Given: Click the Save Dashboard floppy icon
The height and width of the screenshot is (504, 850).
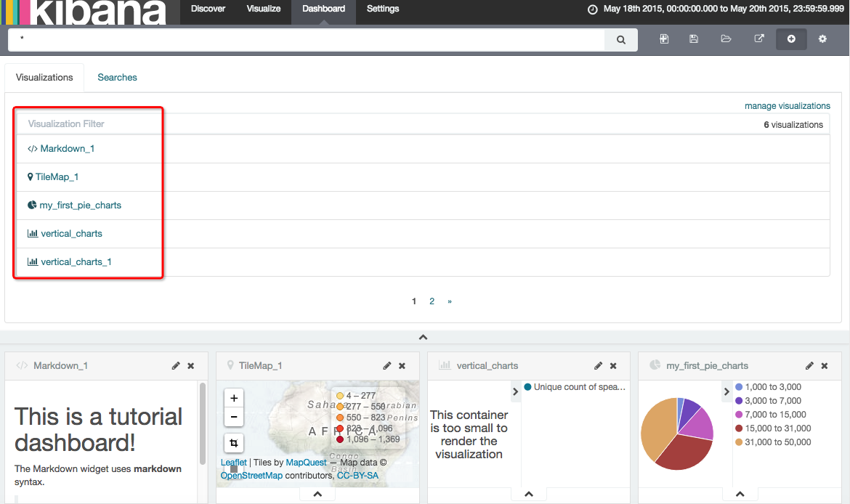Looking at the screenshot, I should click(x=694, y=39).
